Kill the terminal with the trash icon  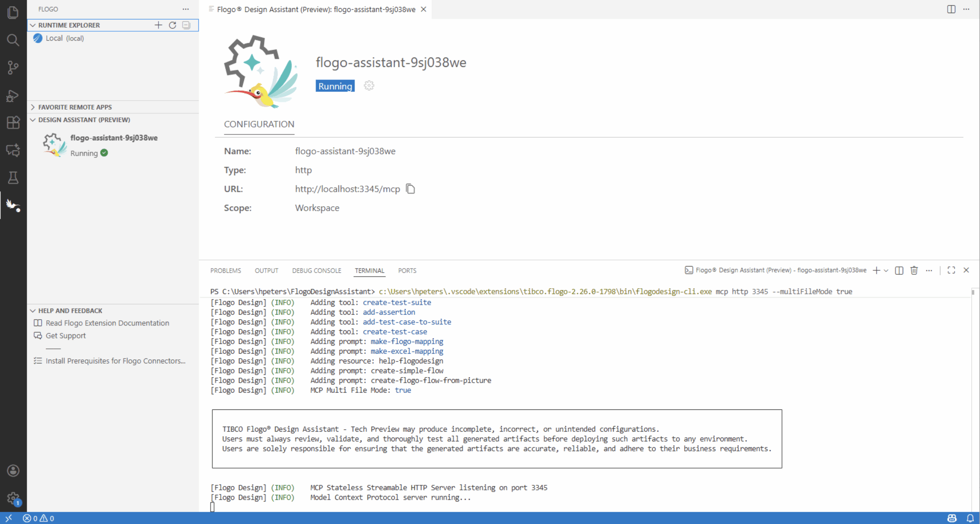[914, 270]
